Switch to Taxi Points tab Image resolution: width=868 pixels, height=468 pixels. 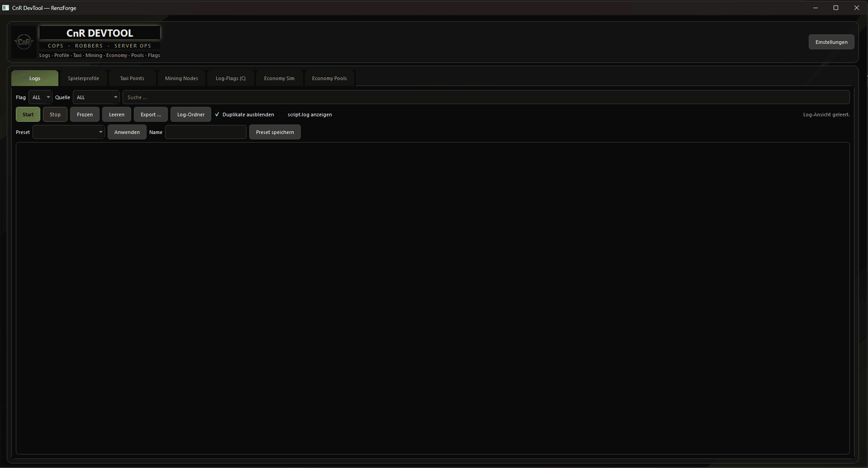[132, 78]
